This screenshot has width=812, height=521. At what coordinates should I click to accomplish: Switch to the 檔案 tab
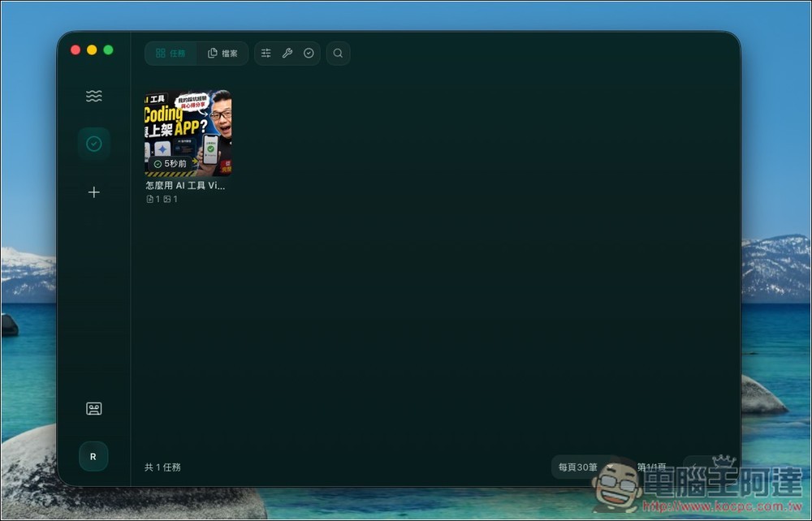coord(222,54)
